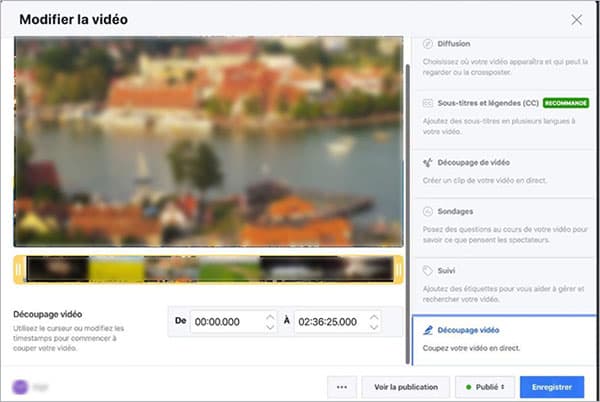Viewport: 600px width, 402px height.
Task: Open Découpage de vidéo clip section
Action: coord(505,174)
